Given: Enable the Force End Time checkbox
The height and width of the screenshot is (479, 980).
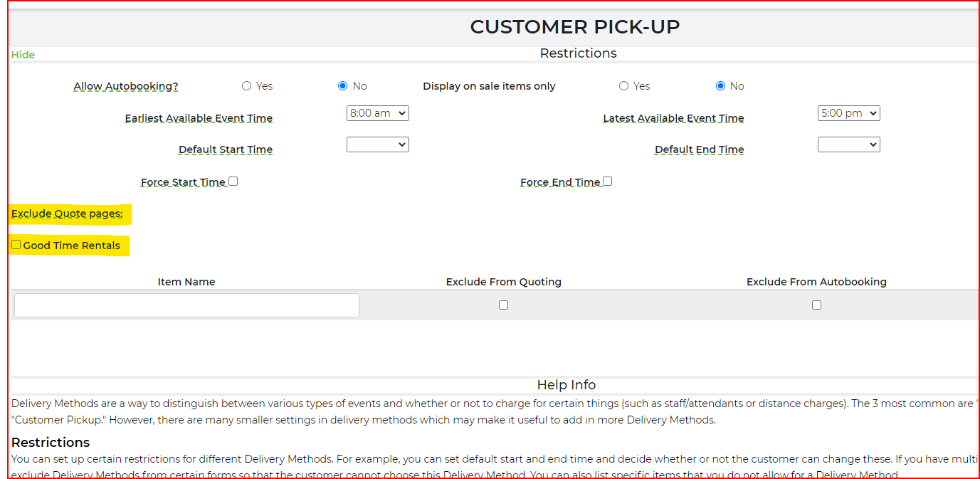Looking at the screenshot, I should pos(607,181).
